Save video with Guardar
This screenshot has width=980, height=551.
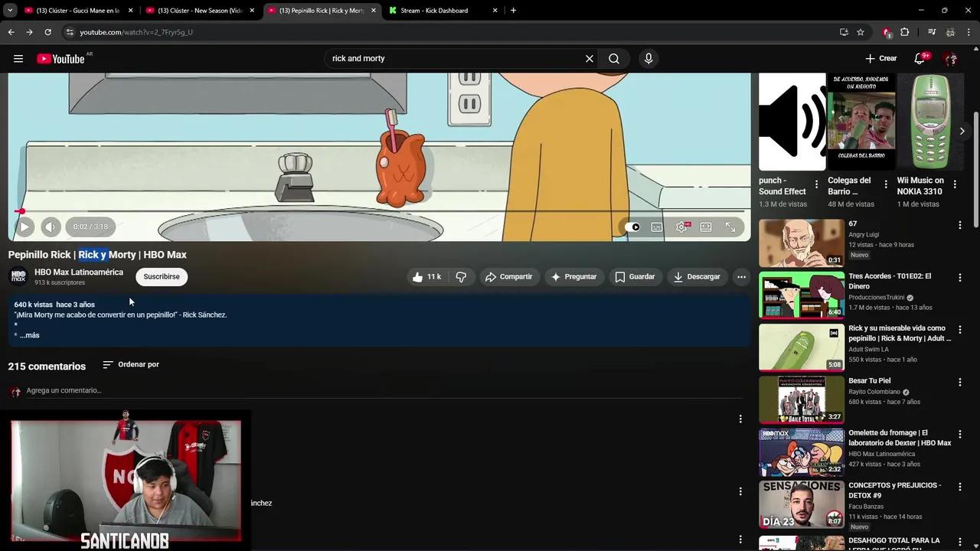(635, 277)
